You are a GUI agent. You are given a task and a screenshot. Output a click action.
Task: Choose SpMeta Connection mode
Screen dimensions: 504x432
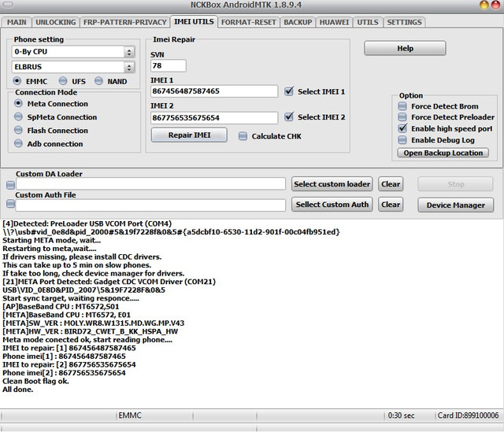point(18,116)
